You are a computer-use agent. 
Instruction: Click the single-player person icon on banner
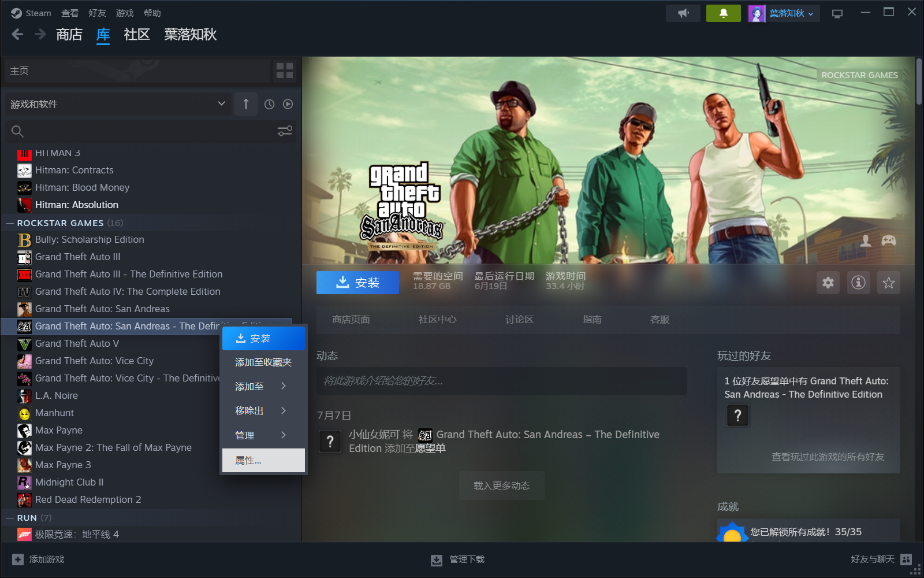866,240
